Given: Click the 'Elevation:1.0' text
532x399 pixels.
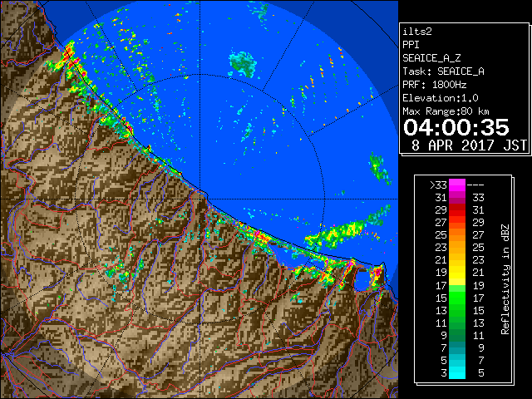Looking at the screenshot, I should [441, 98].
